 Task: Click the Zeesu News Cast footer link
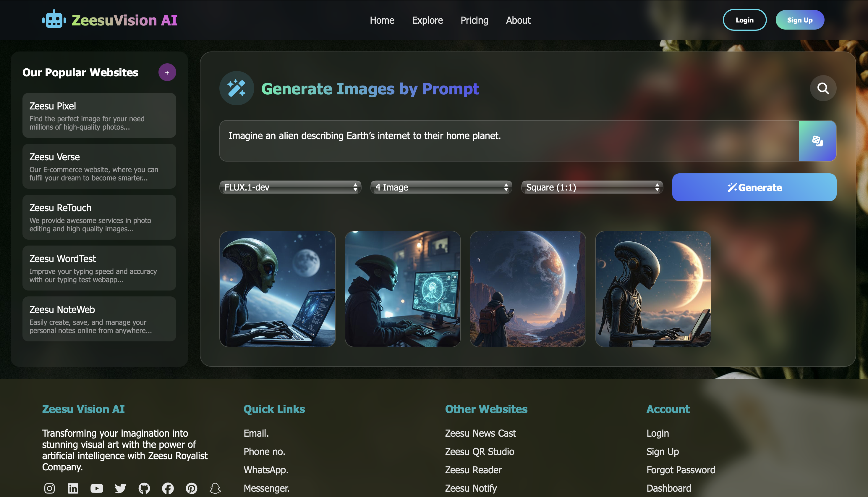(x=480, y=433)
